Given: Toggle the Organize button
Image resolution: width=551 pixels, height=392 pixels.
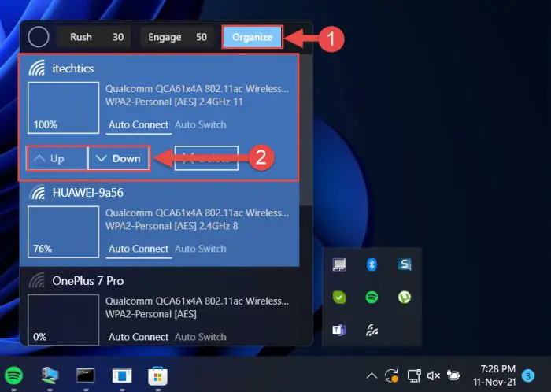Looking at the screenshot, I should tap(253, 37).
